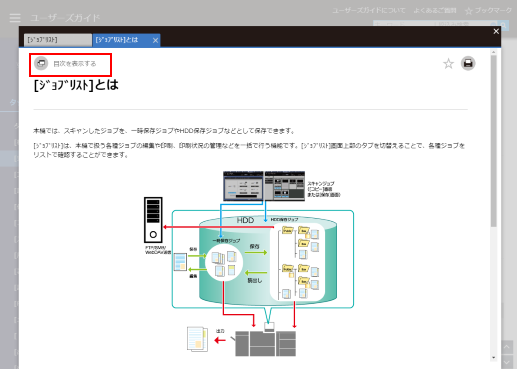Click the scrollbar up arrow
The height and width of the screenshot is (369, 517).
494,52
